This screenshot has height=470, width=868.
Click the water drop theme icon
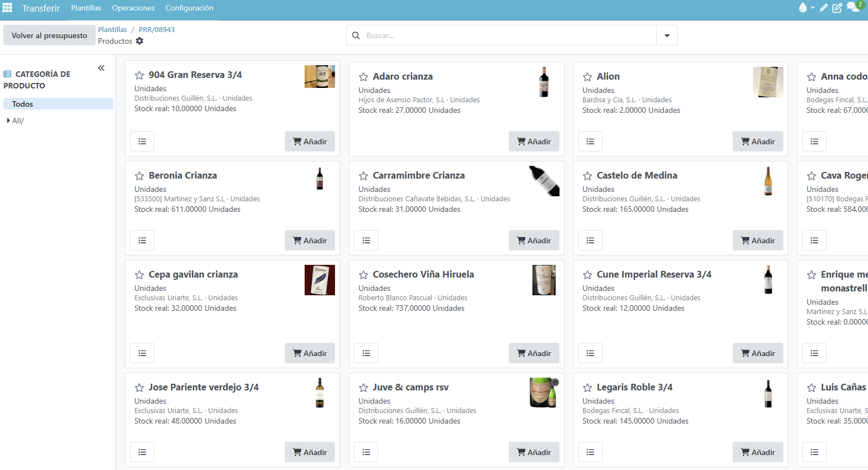coord(803,8)
